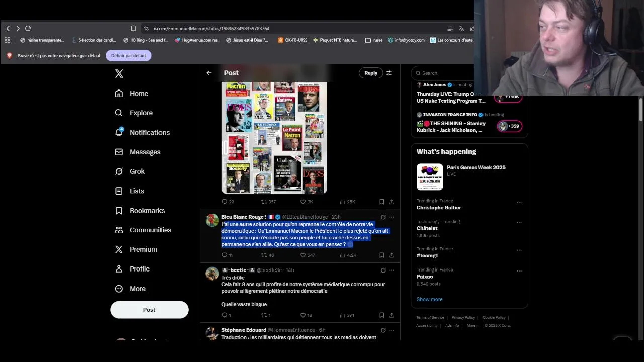644x362 pixels.
Task: Like the post with 547 likes
Action: click(x=303, y=255)
